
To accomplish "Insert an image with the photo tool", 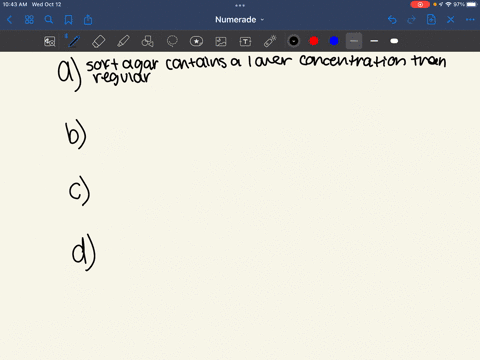I will coord(221,41).
